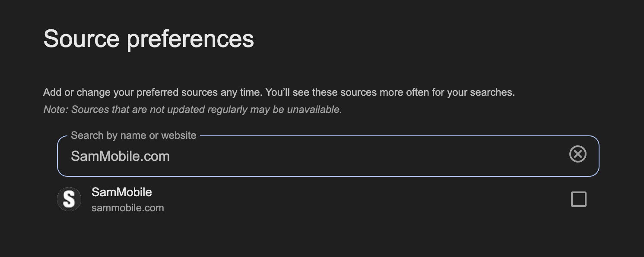
Task: Focus the source search input
Action: coord(302,156)
